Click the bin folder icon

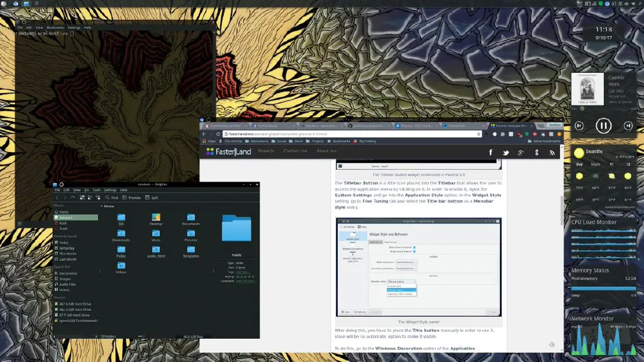(121, 217)
